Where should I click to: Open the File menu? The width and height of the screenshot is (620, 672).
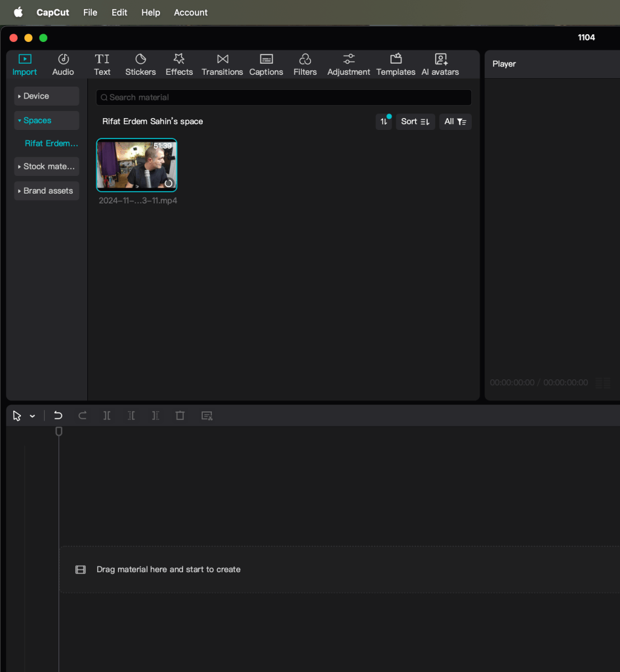click(90, 12)
